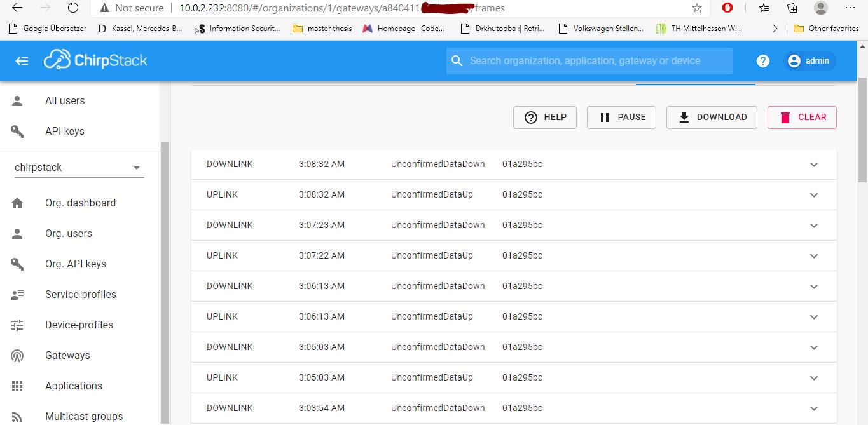Image resolution: width=868 pixels, height=425 pixels.
Task: Open the admin account menu
Action: (809, 60)
